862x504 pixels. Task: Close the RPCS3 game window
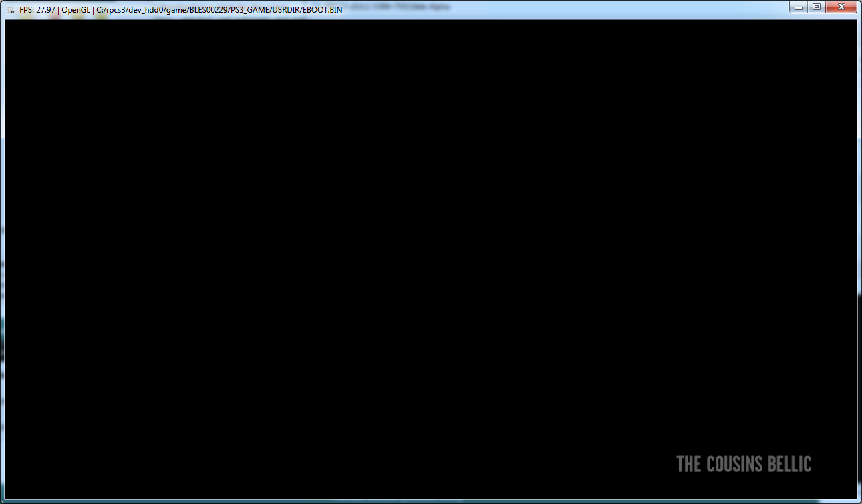tap(842, 7)
